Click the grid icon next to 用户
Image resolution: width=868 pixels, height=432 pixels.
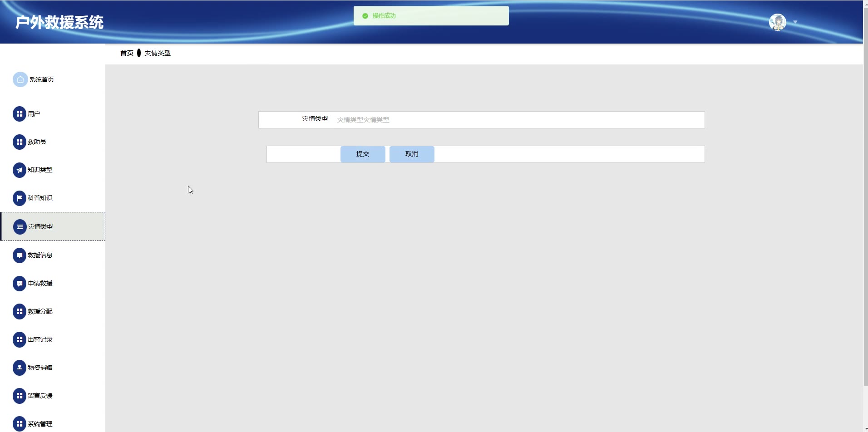coord(20,114)
